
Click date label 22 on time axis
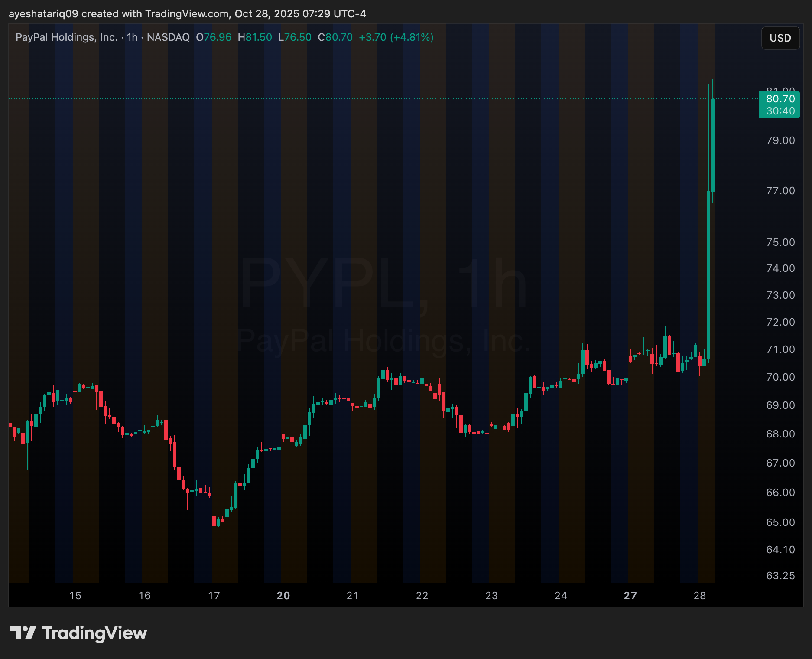point(422,596)
